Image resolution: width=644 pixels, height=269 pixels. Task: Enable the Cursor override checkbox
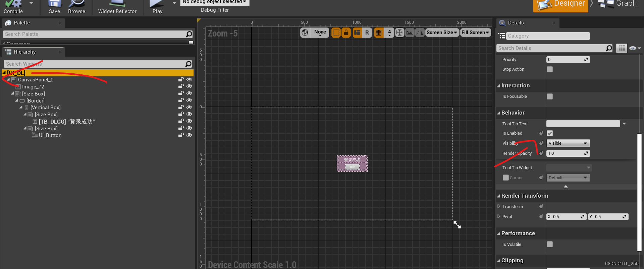[x=506, y=178]
